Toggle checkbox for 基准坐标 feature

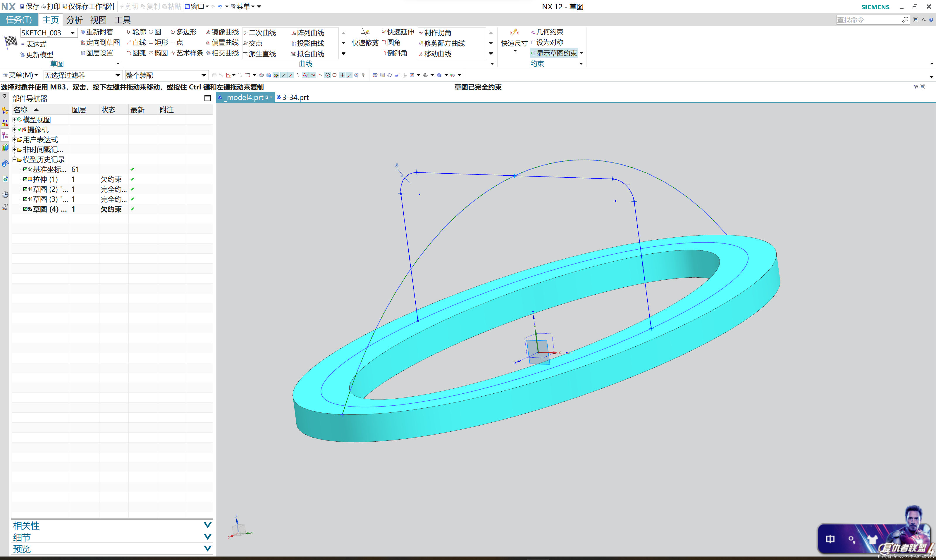pos(25,169)
